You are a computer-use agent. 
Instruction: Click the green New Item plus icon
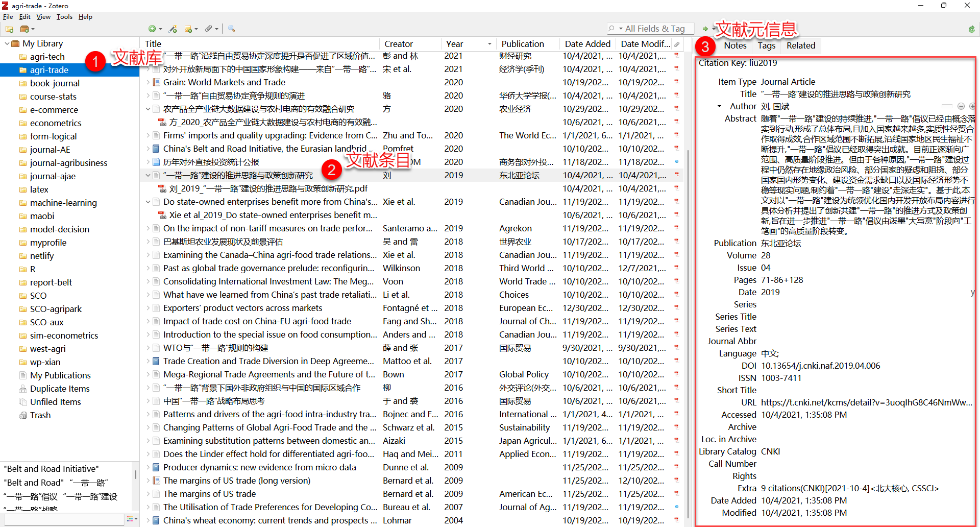[152, 29]
